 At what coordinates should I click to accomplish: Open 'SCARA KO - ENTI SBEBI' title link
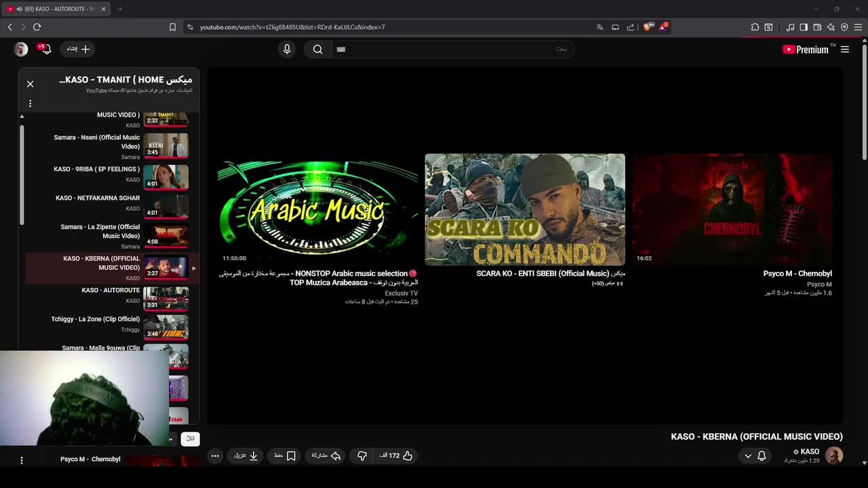551,274
